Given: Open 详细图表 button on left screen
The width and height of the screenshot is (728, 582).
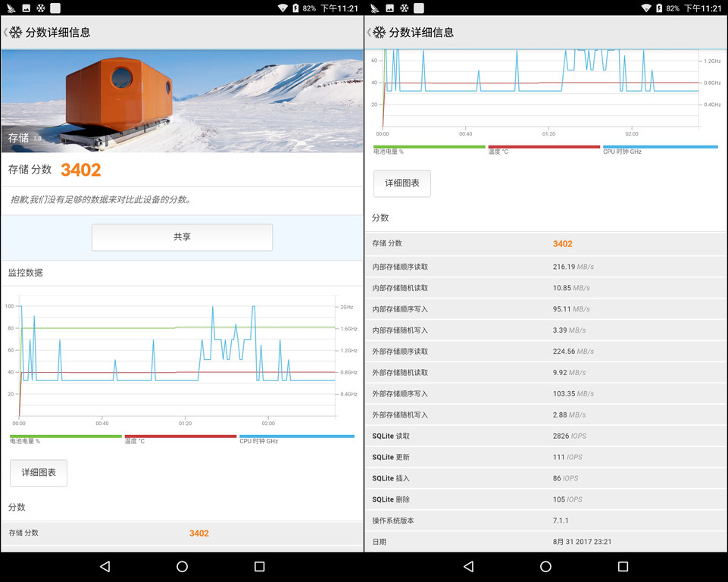Looking at the screenshot, I should click(x=39, y=473).
